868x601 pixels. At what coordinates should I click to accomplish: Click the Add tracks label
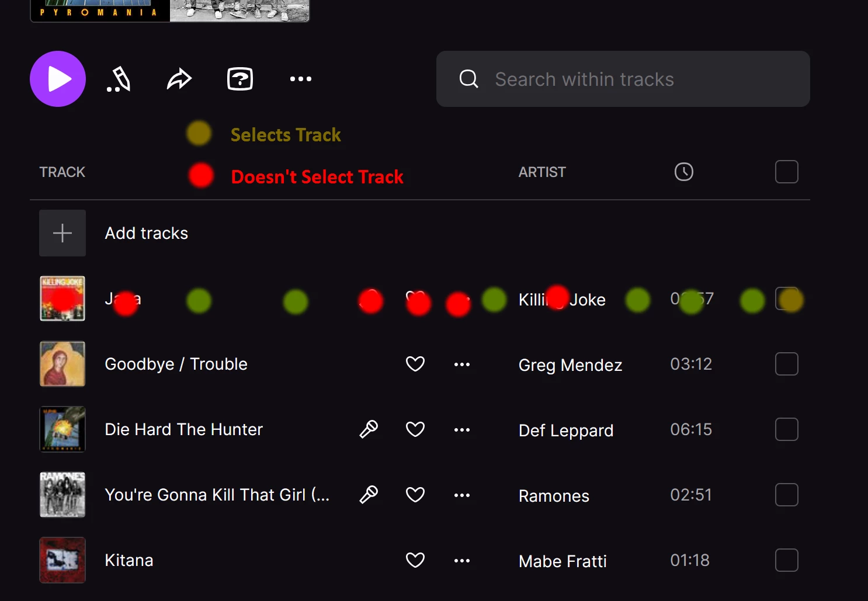147,233
